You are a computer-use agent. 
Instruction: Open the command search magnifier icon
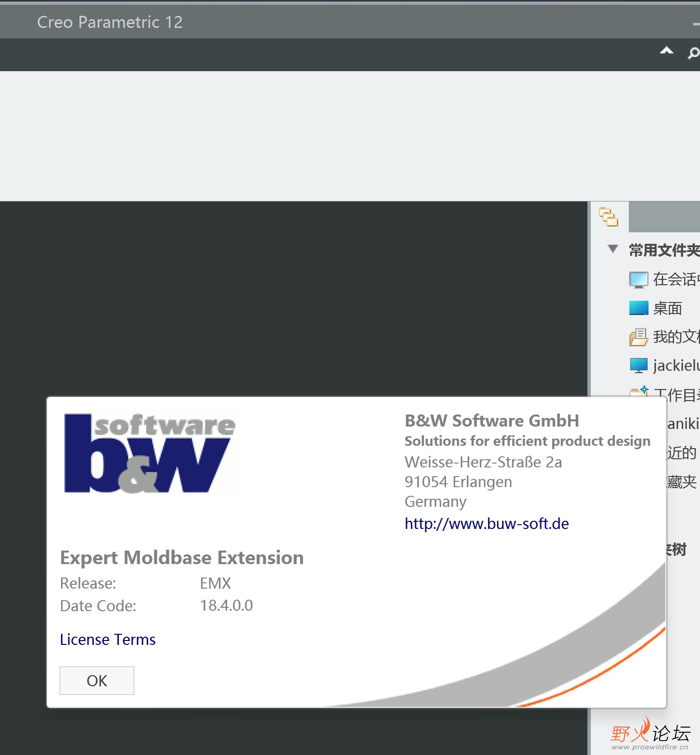click(693, 53)
